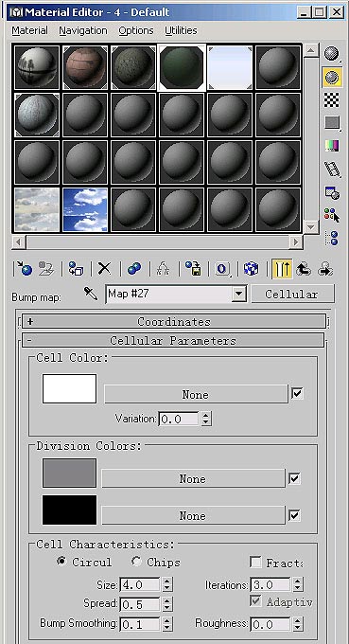This screenshot has height=644, width=349.
Task: Select the blue sky clouds sample slot
Action: (85, 209)
